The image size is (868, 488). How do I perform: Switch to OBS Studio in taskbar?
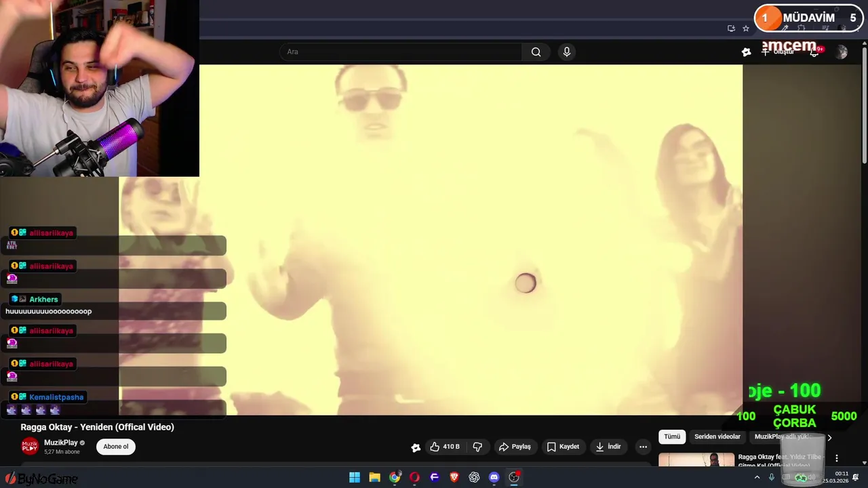tap(514, 477)
